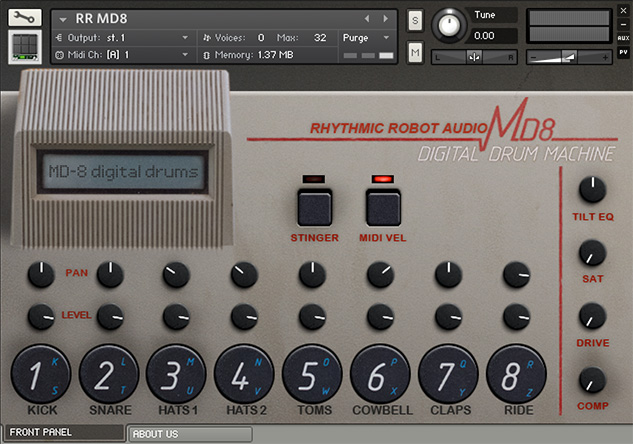Click the MD-8 digital drums LCD display
Image resolution: width=633 pixels, height=444 pixels.
123,172
